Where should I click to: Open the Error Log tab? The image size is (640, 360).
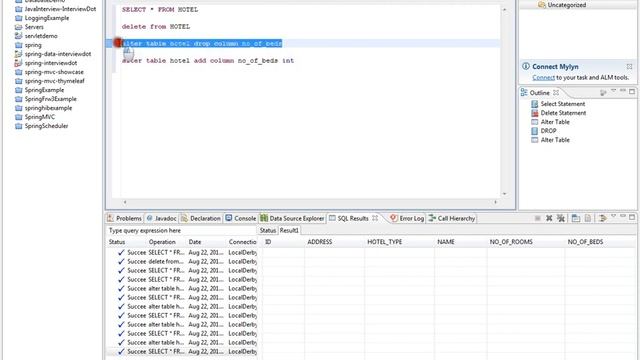point(407,218)
